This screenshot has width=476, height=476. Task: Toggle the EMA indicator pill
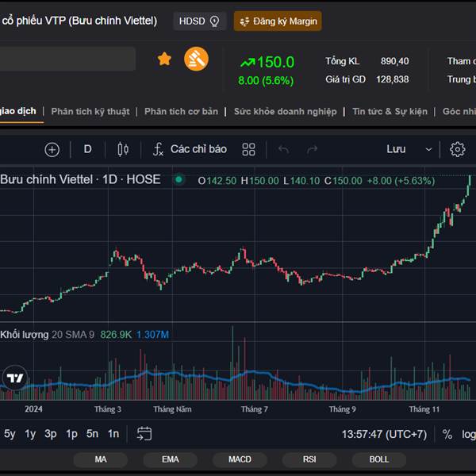pos(170,459)
